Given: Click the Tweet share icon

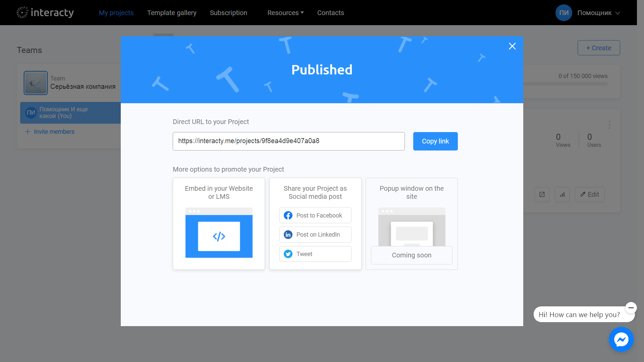Looking at the screenshot, I should click(288, 254).
